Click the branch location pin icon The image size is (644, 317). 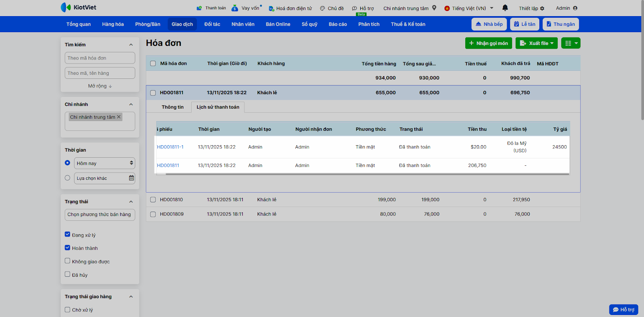434,8
